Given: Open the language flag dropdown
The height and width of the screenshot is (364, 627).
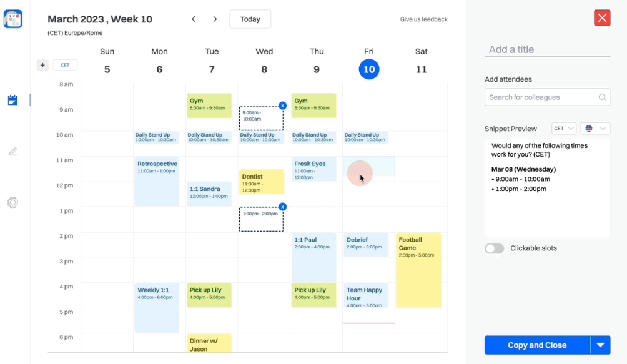Looking at the screenshot, I should [x=595, y=129].
